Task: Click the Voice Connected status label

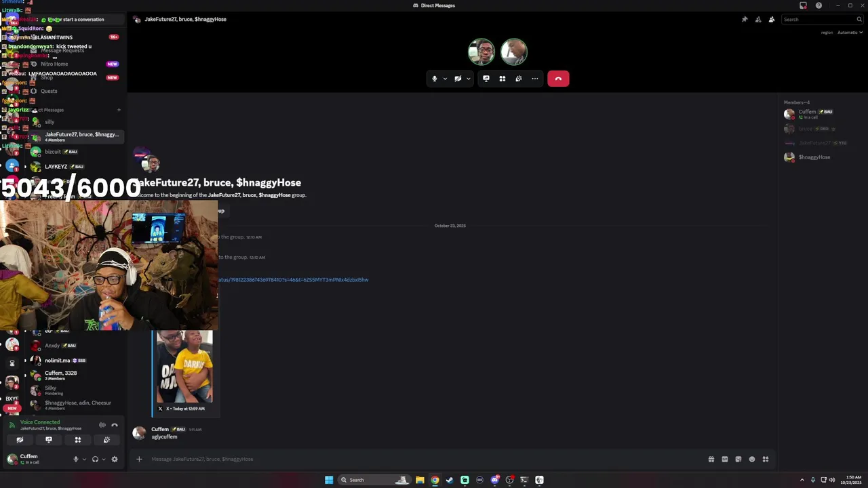Action: [40, 422]
